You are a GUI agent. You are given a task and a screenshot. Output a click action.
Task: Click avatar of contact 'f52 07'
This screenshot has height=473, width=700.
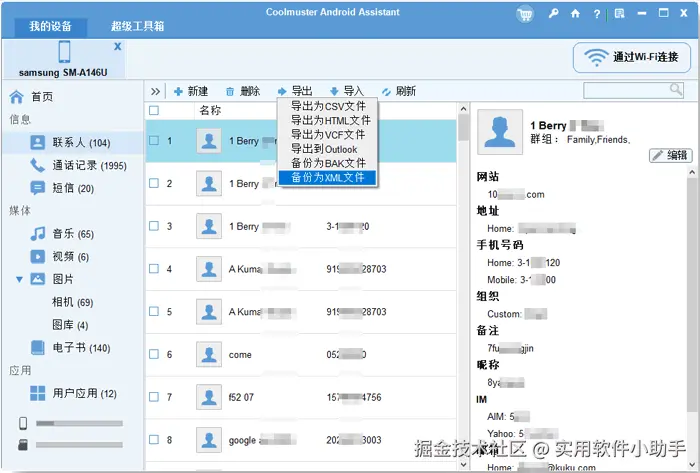pos(209,397)
